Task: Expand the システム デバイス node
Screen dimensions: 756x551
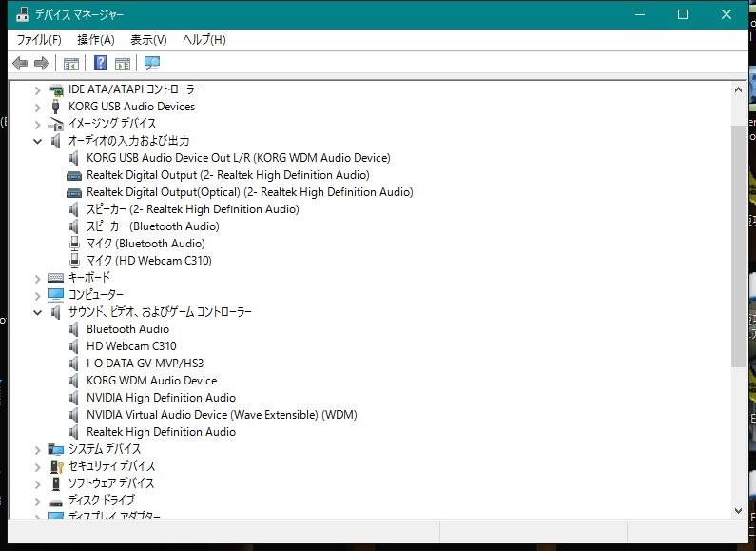Action: click(x=38, y=450)
